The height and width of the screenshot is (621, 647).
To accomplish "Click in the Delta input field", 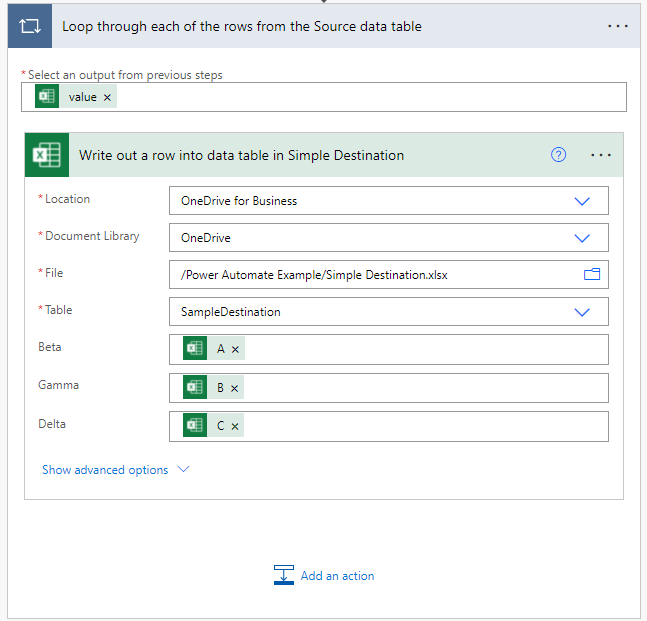I will (389, 426).
